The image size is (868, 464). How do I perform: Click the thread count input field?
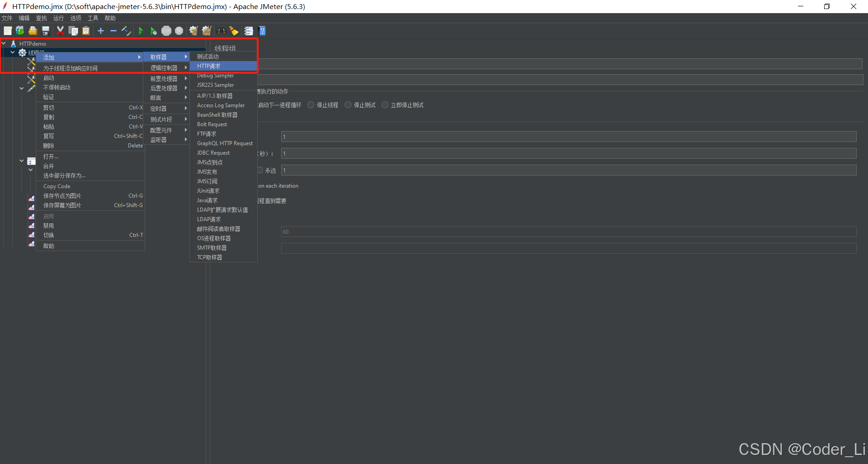(569, 137)
